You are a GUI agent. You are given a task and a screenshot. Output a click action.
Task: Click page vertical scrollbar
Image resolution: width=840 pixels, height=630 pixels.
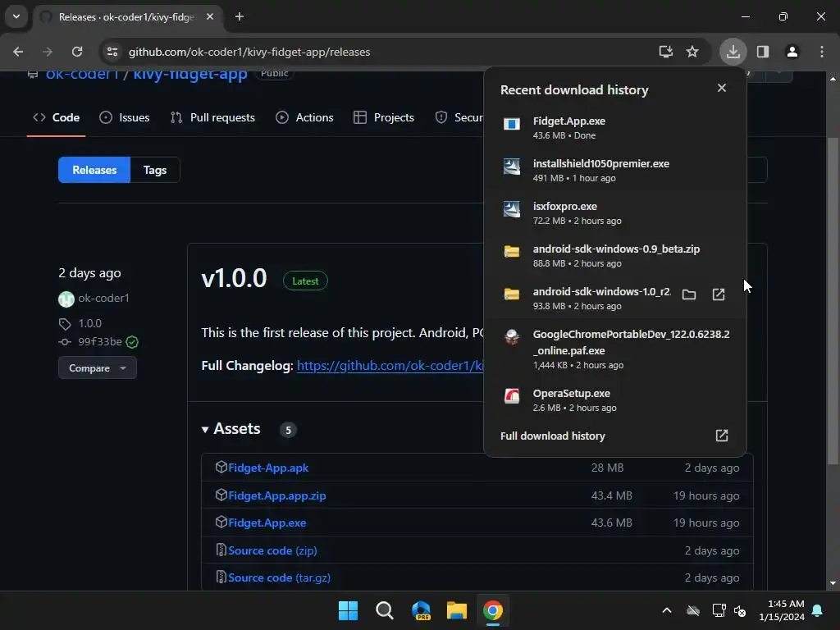tap(833, 300)
